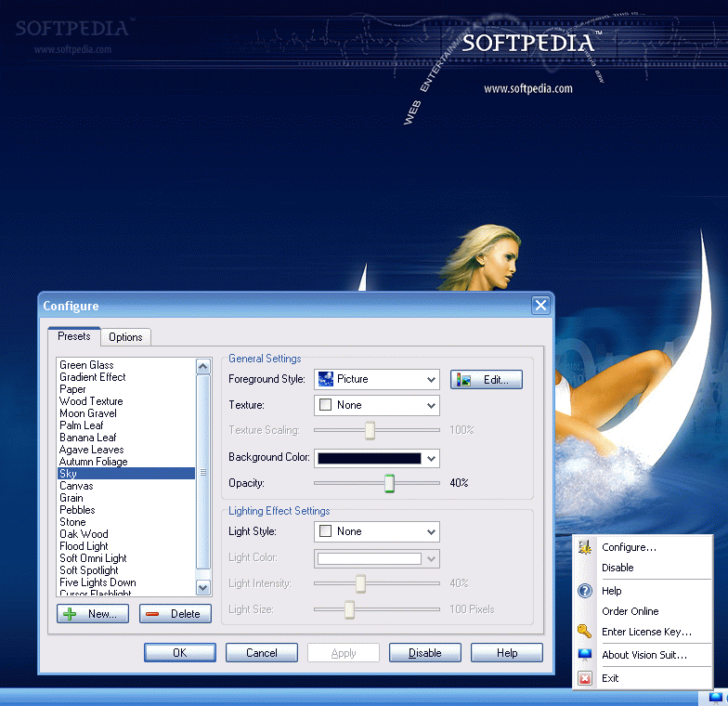Click the Configure icon in the tray menu
Viewport: 728px width, 706px height.
pyautogui.click(x=585, y=547)
